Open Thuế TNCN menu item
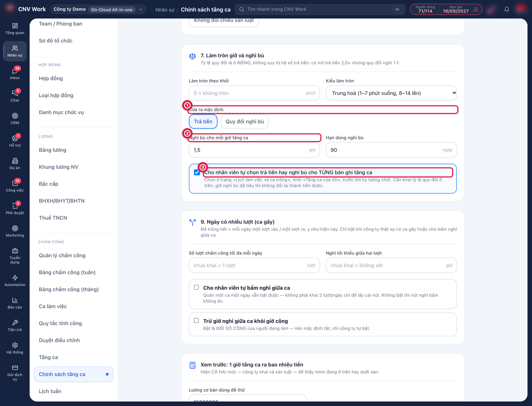Image resolution: width=532 pixels, height=406 pixels. pos(53,218)
